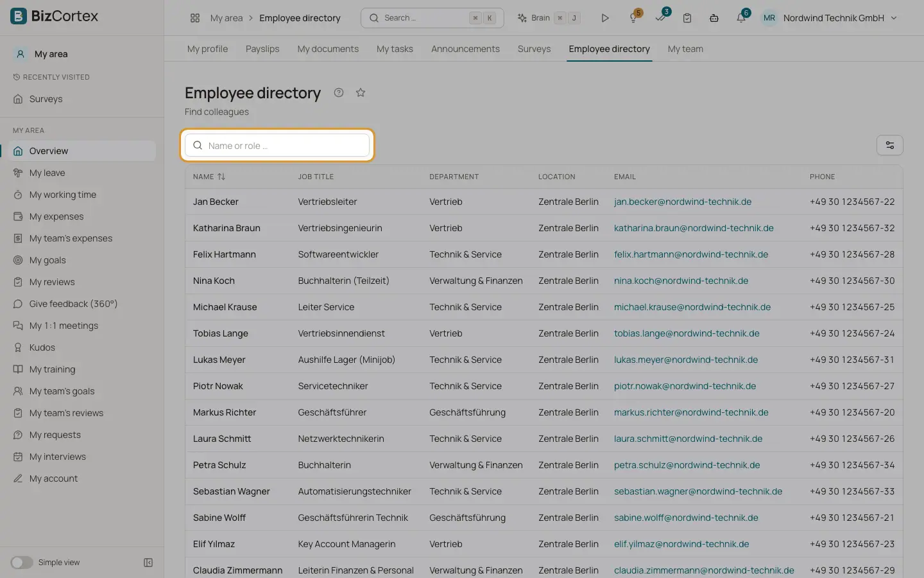Open the robot assistant icon

pyautogui.click(x=714, y=18)
